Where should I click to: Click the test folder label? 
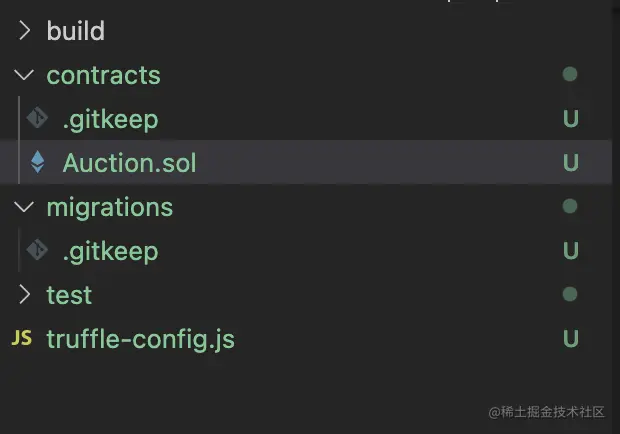click(69, 295)
